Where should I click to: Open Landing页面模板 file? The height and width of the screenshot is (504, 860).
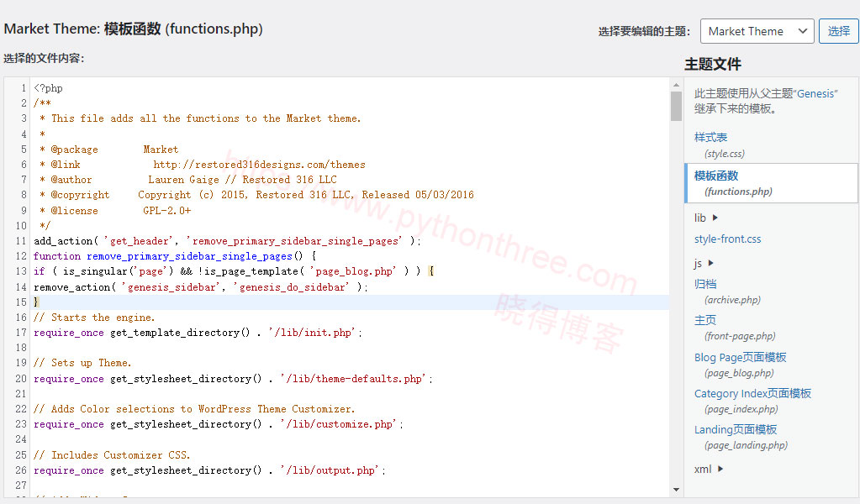click(x=736, y=429)
